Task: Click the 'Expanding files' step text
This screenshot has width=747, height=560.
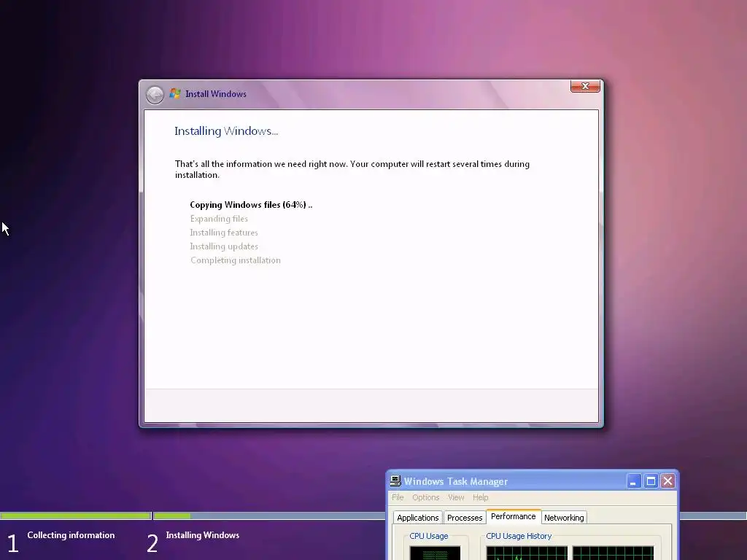Action: point(219,219)
